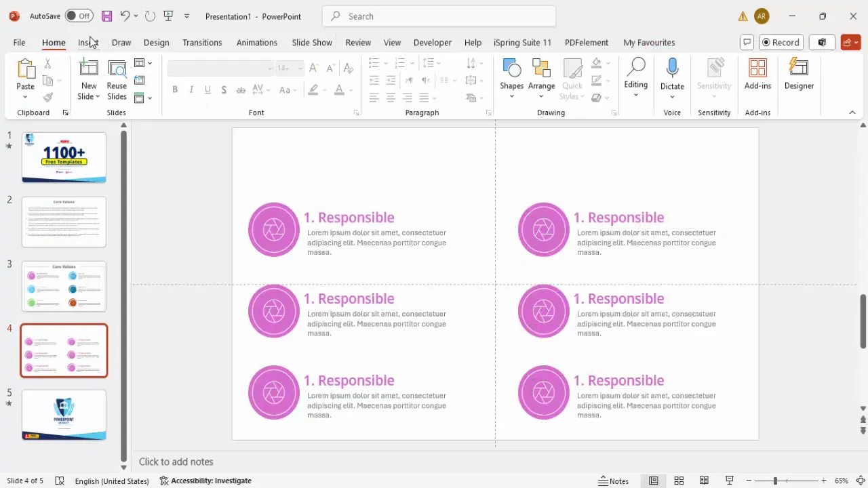Image resolution: width=868 pixels, height=488 pixels.
Task: Click Accessibility: Investigate in status bar
Action: pos(205,481)
